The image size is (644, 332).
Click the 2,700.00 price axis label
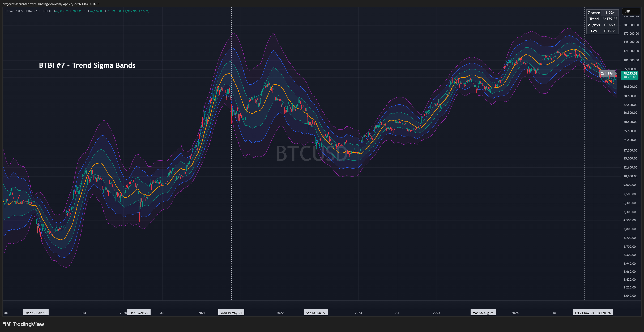(629, 247)
